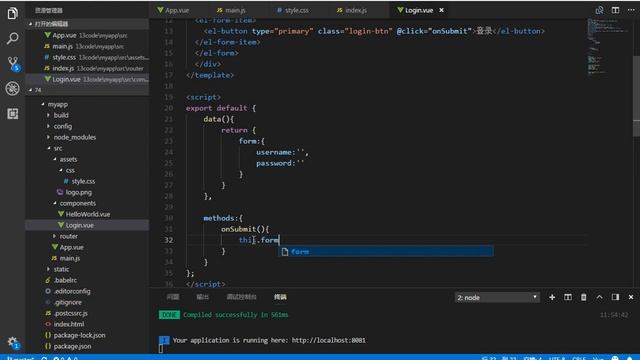640x360 pixels.
Task: Open the Search view icon
Action: tap(13, 38)
